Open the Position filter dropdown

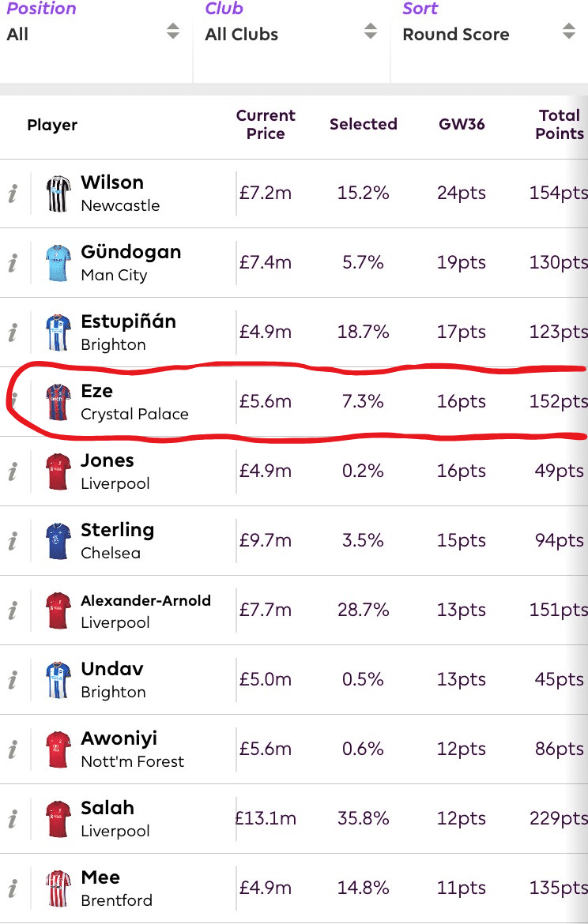tap(93, 33)
